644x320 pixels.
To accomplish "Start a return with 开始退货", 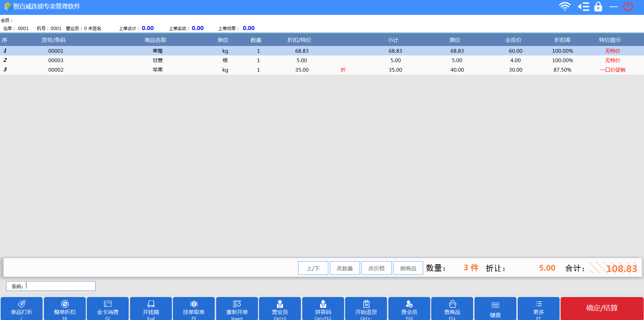I will (x=366, y=304).
